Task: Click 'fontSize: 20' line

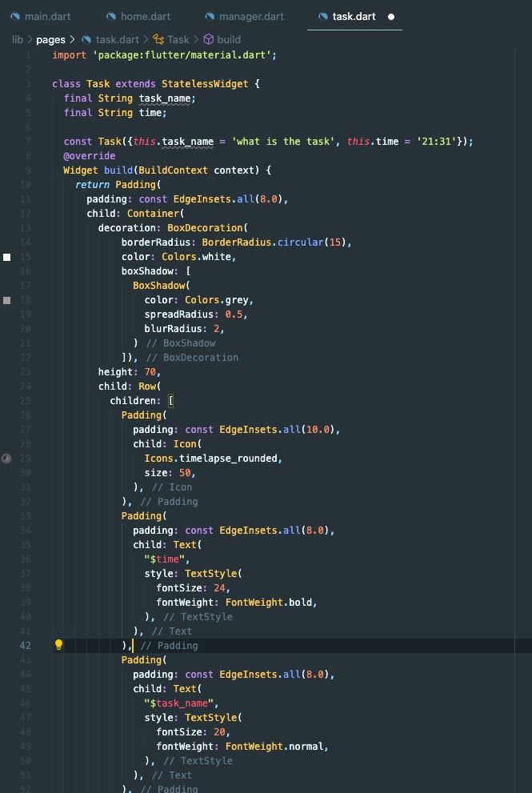Action: 193,732
